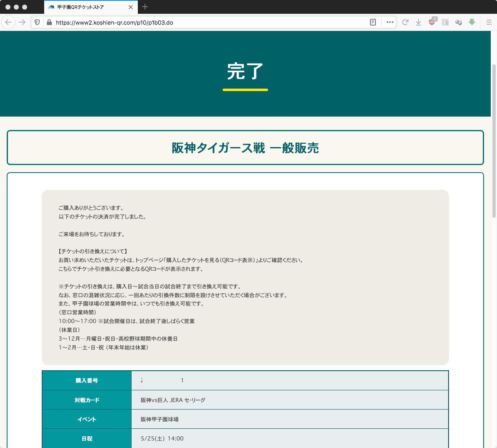Screen dimensions: 497x448
Task: Click the 日程 table header cell
Action: point(87,439)
